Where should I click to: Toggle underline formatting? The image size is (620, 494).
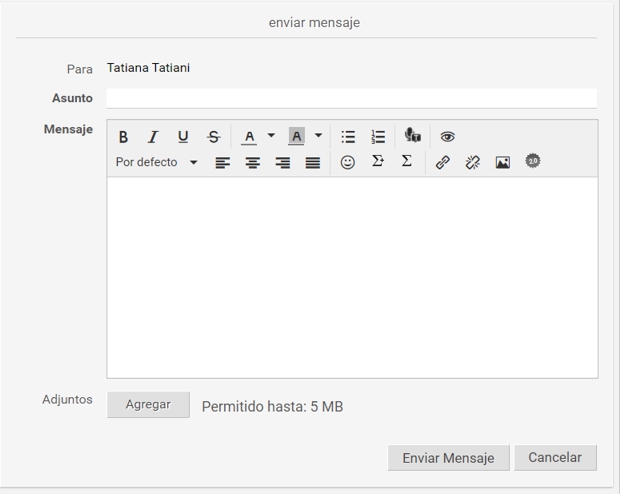click(183, 137)
